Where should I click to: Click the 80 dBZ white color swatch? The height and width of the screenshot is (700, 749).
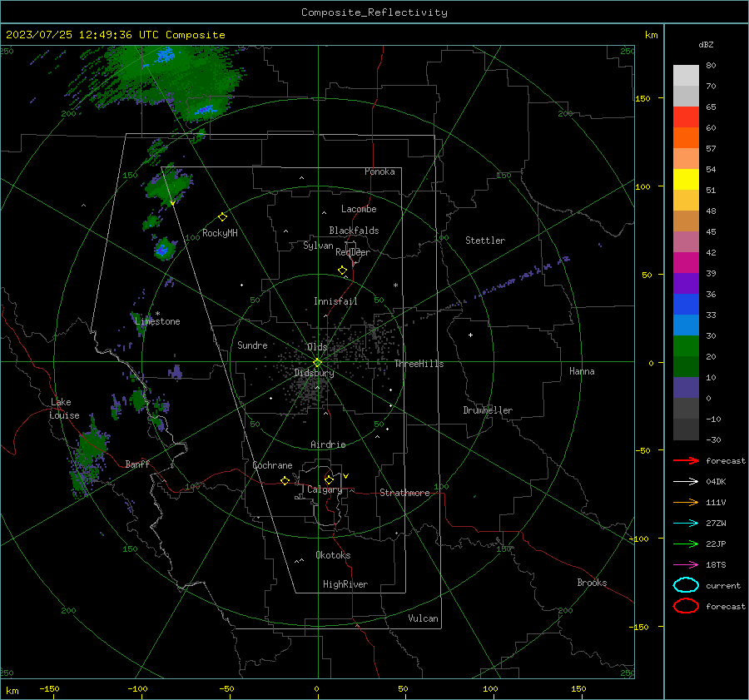click(x=686, y=76)
